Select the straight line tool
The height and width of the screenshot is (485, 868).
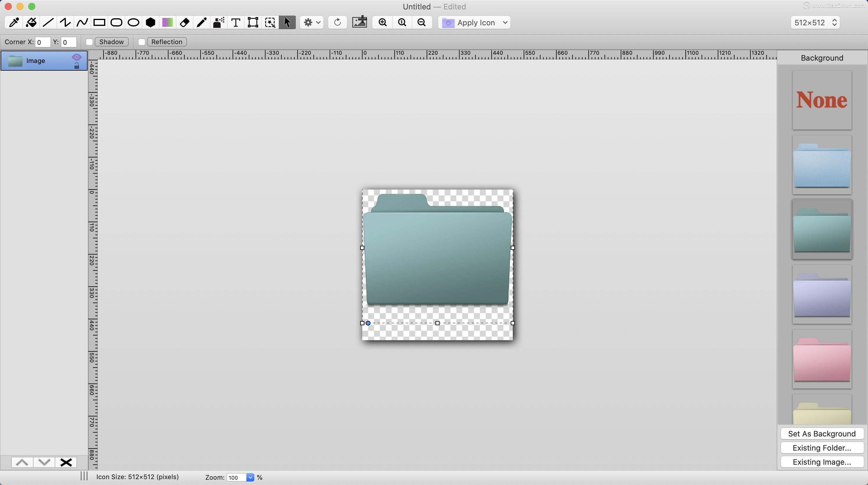(x=48, y=23)
